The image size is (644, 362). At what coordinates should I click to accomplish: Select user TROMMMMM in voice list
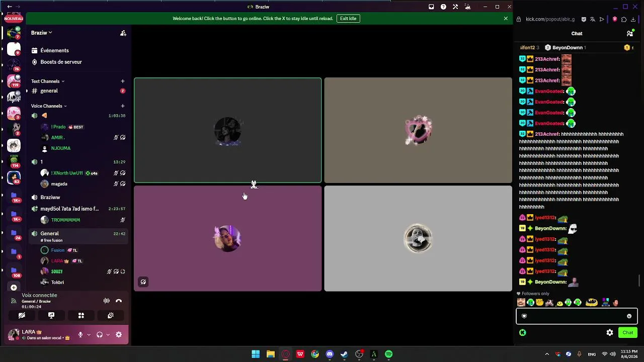tap(65, 220)
